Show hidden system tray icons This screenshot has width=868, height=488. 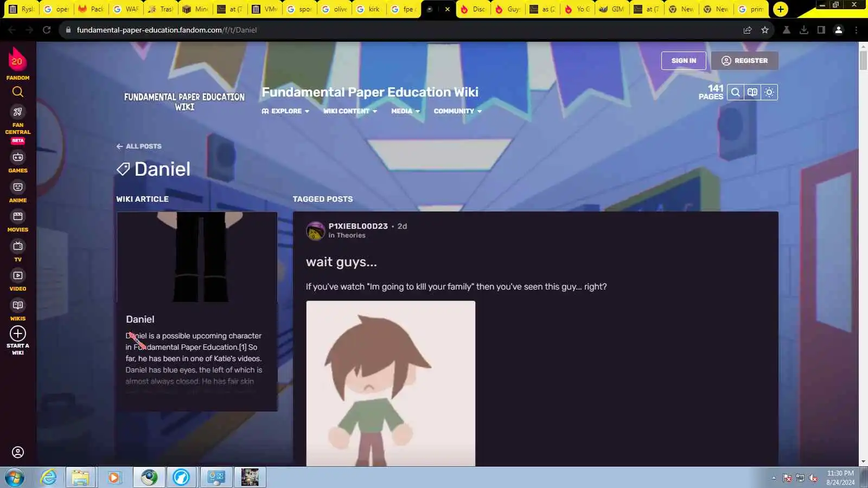click(x=774, y=478)
